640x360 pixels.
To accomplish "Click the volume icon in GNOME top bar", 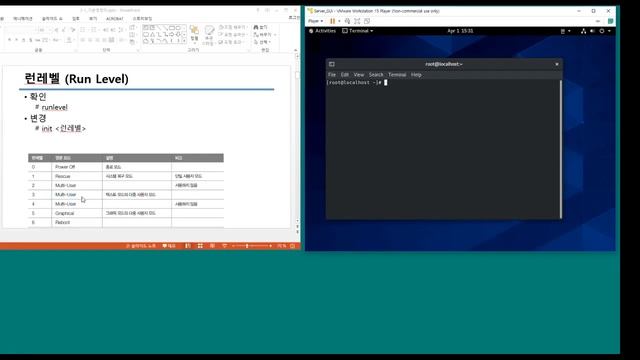I will [x=592, y=31].
